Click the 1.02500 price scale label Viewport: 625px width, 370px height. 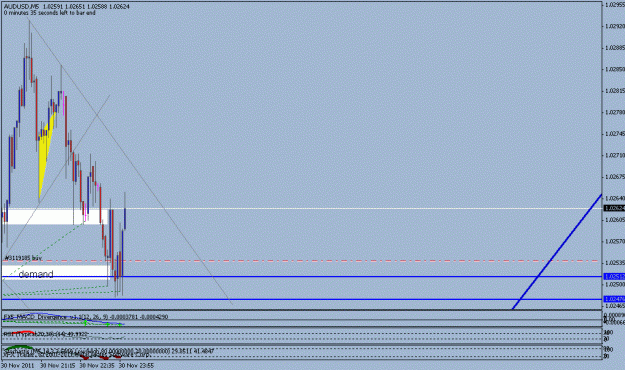(615, 284)
